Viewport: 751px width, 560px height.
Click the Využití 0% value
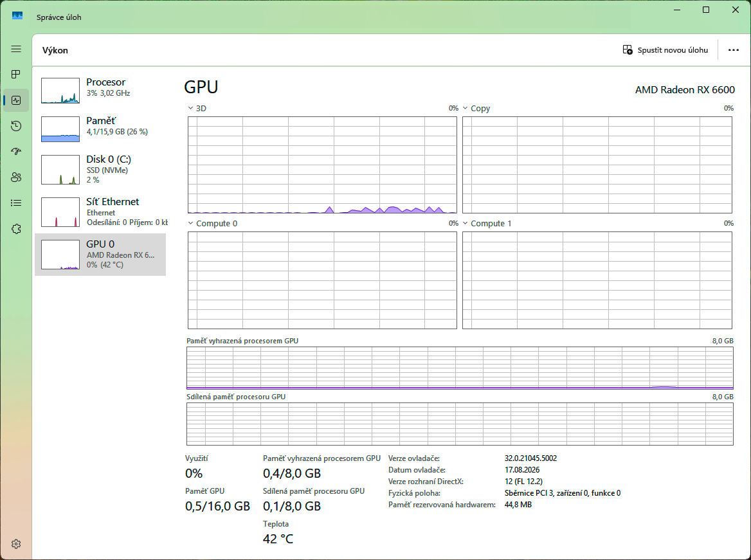tap(194, 473)
